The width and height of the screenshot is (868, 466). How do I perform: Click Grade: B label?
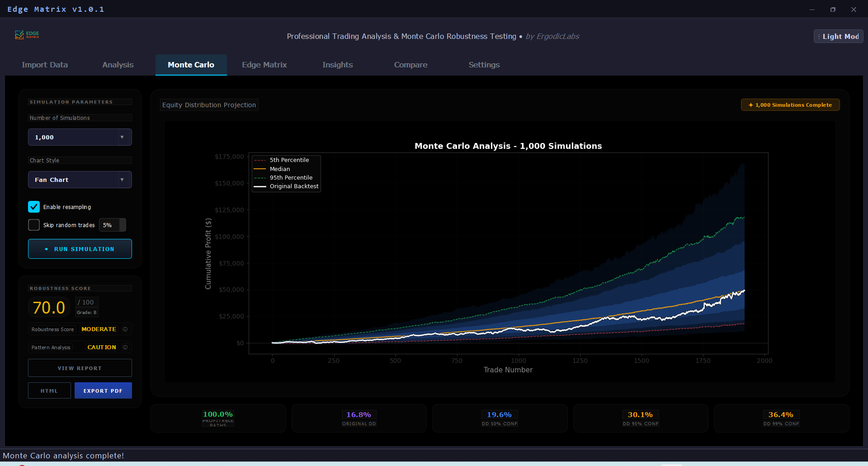86,313
